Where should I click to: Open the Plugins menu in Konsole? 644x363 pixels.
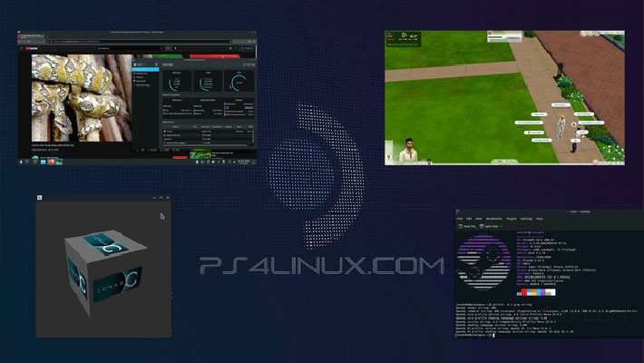pos(512,219)
